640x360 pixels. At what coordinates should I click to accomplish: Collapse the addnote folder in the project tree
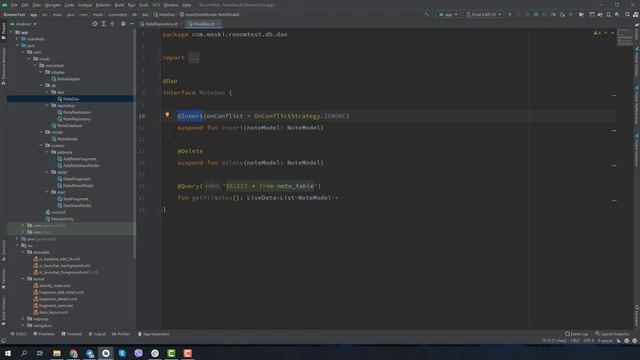[47, 152]
